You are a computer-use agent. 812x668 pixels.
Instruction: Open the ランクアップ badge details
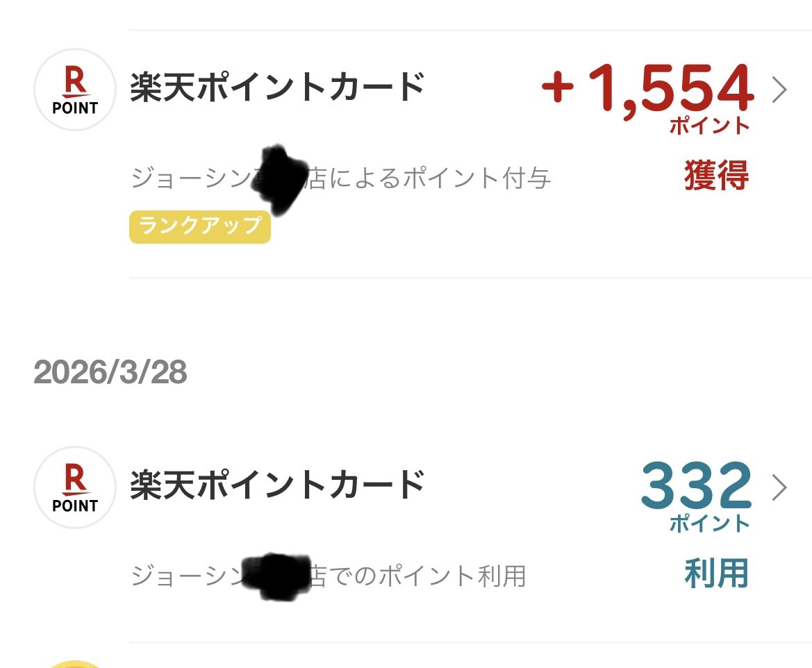[x=200, y=227]
